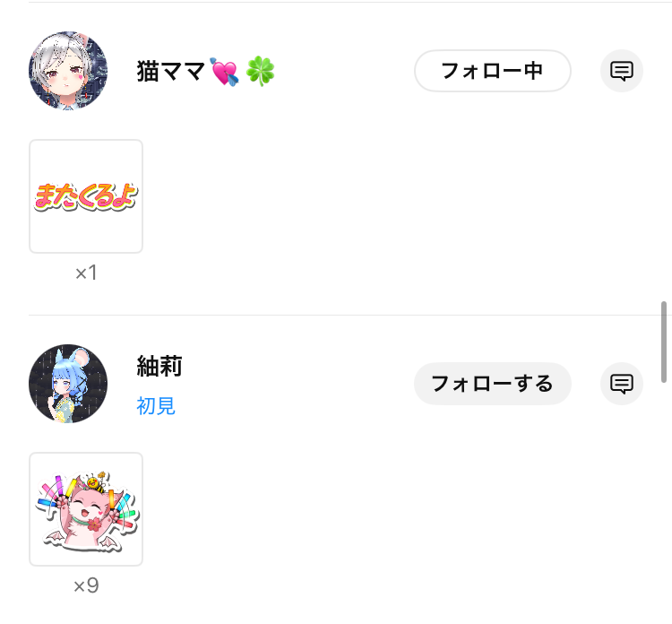
Task: Open 猫ママ's silver-haired avatar
Action: 68,71
